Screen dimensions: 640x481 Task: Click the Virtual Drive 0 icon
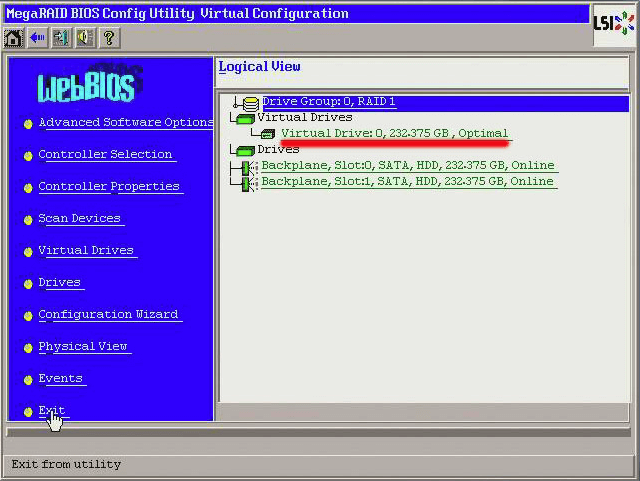[269, 134]
